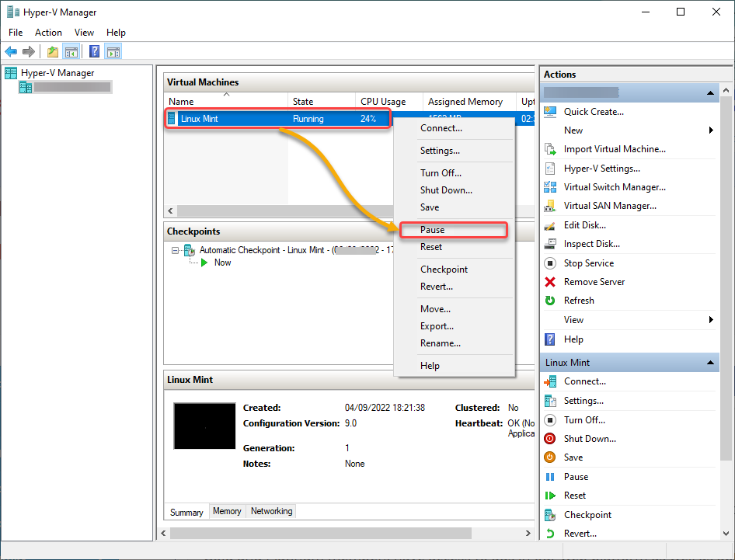Click the Linux Mint VM preview thumbnail
Viewport: 735px width, 560px height.
[x=204, y=426]
